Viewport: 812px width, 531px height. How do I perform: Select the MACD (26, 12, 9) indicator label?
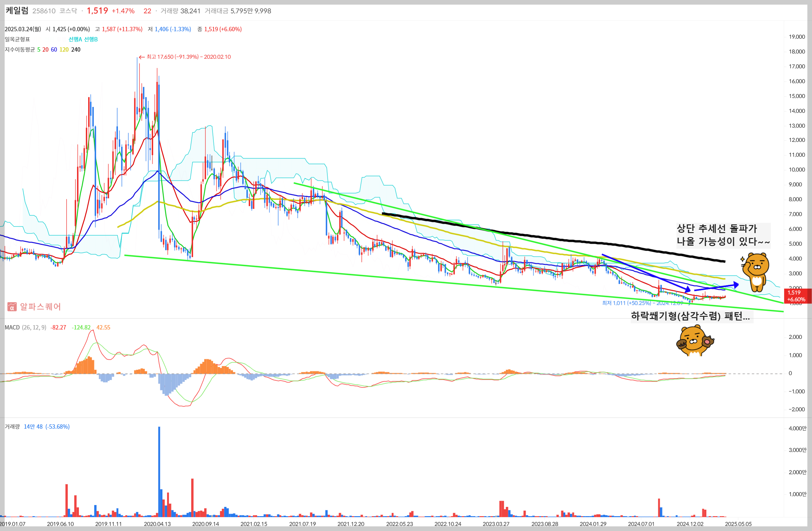click(x=25, y=327)
